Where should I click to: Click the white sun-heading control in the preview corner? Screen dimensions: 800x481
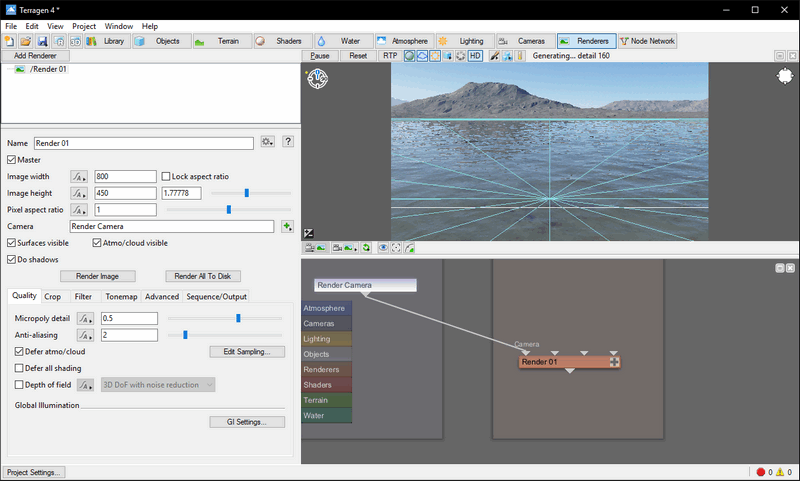coord(785,77)
